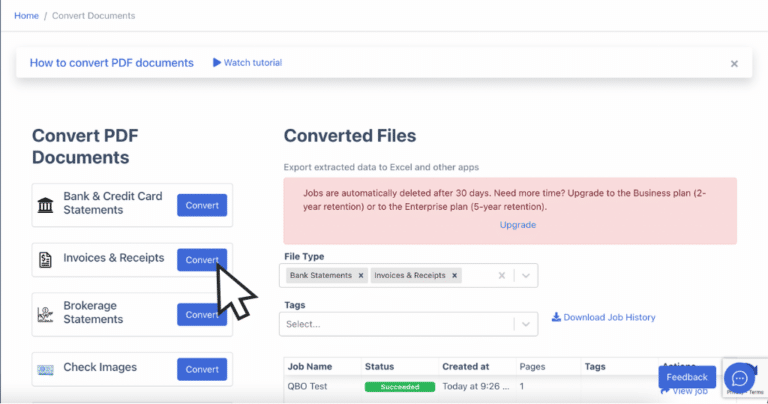Open the chat bubble widget
The height and width of the screenshot is (404, 768).
click(x=739, y=377)
